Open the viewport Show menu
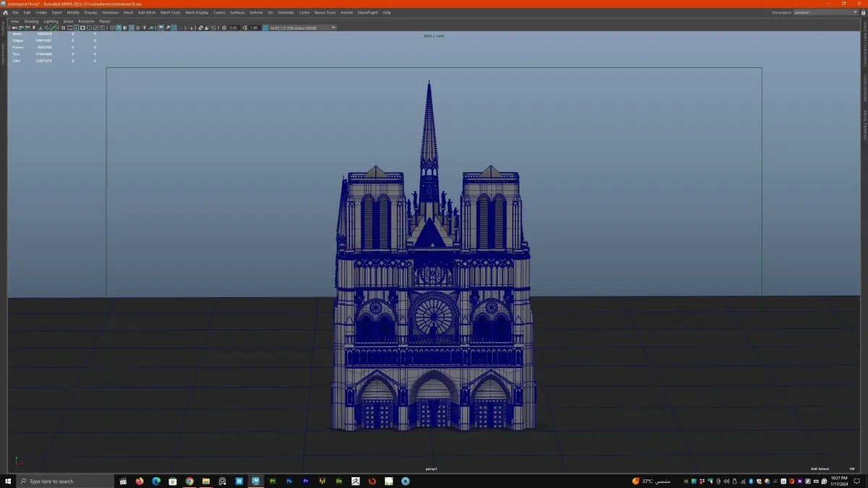Screen dimensions: 868x488 (68, 21)
